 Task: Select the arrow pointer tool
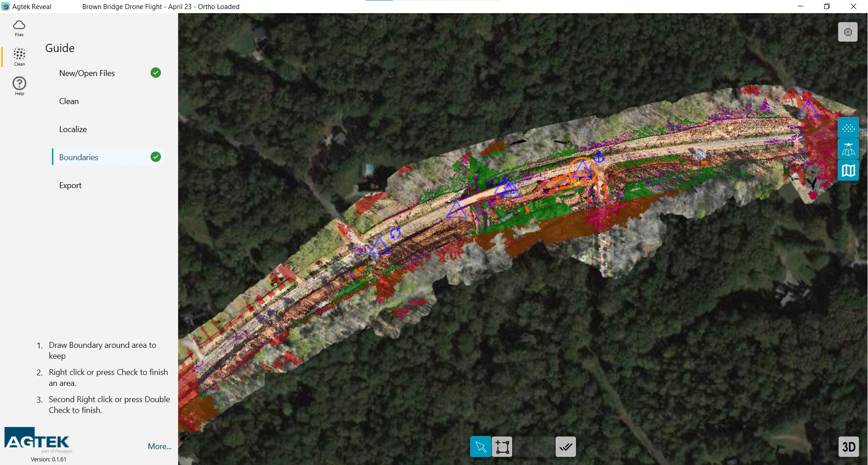point(481,447)
